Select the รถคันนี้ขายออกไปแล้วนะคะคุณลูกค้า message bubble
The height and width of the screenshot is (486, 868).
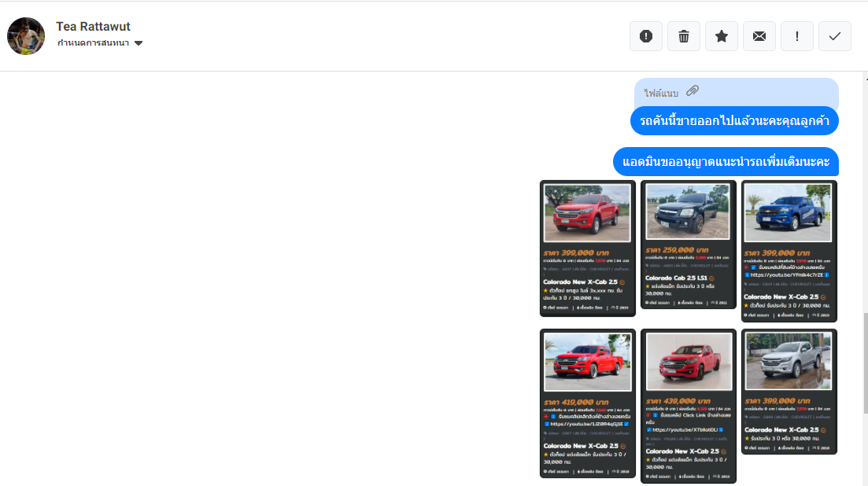click(734, 120)
